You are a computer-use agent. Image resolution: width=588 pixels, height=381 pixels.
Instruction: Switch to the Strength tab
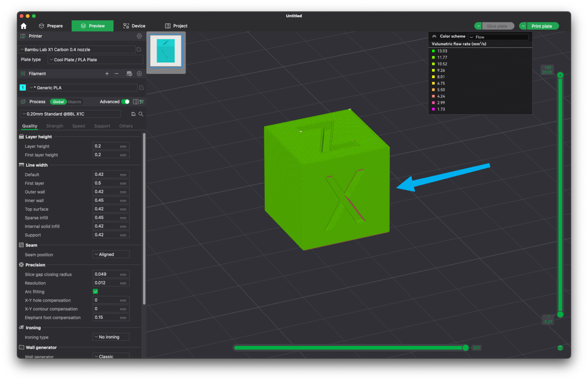[x=54, y=126]
